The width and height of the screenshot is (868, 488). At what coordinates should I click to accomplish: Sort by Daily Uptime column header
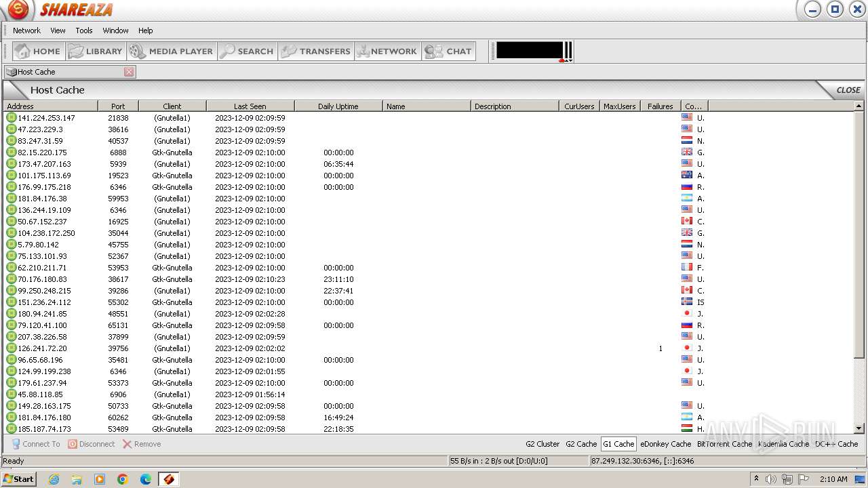click(x=339, y=106)
